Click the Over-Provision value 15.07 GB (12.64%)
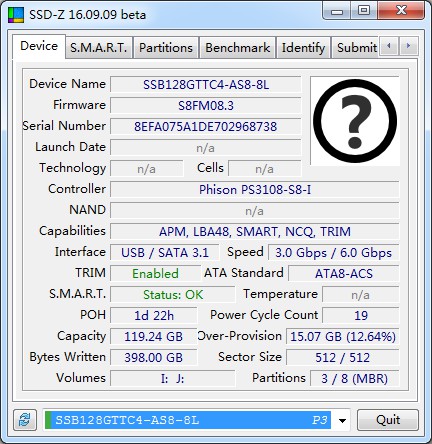The height and width of the screenshot is (444, 432). pyautogui.click(x=343, y=337)
